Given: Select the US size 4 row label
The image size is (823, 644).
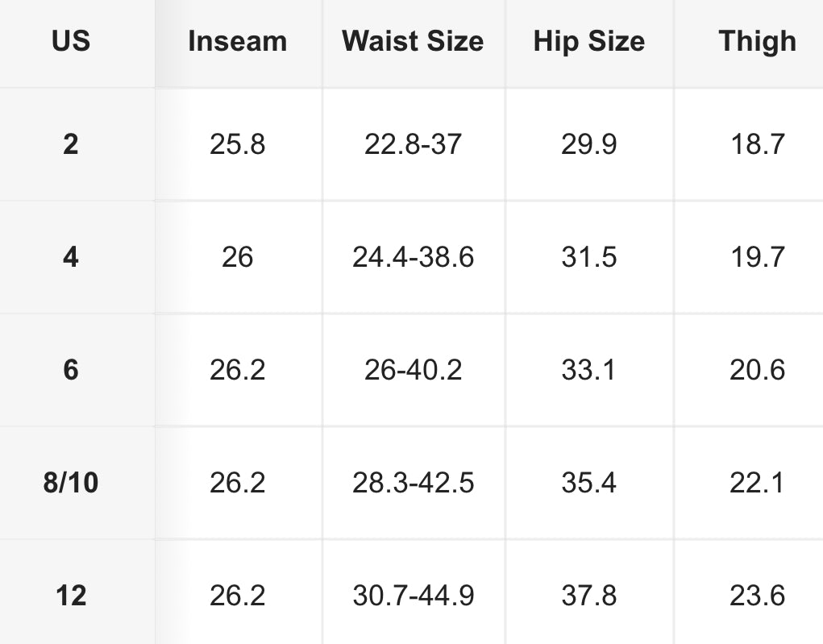Looking at the screenshot, I should point(71,257).
